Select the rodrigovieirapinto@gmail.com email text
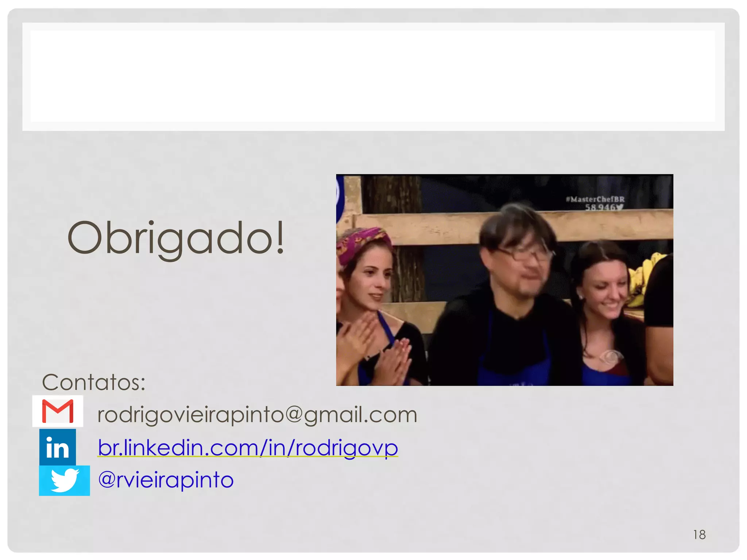Screen dimensions: 747x560 tap(257, 415)
